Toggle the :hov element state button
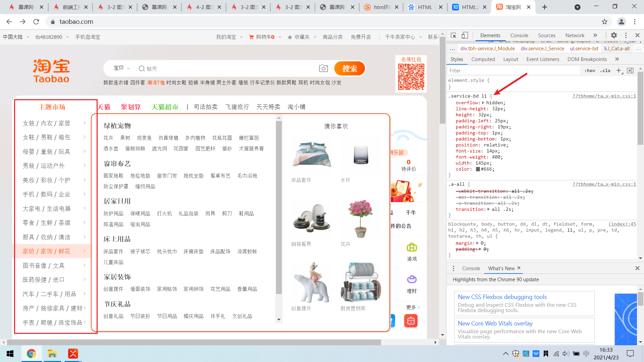 [590, 70]
